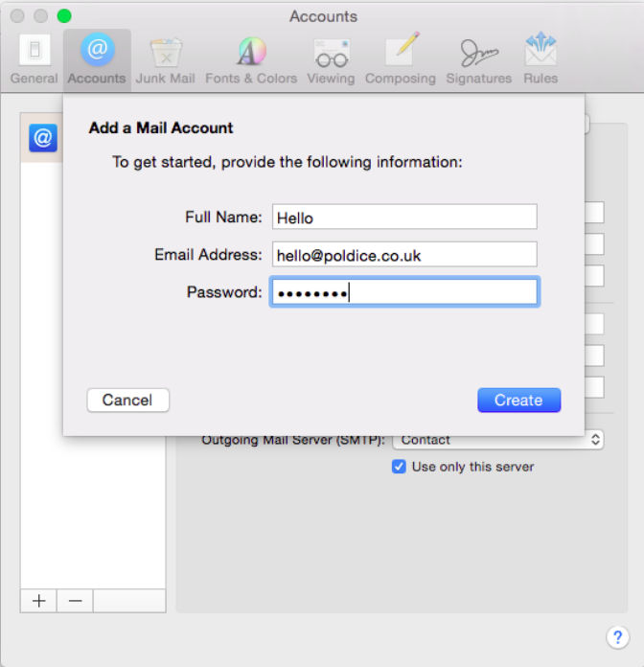Click the Create button
The height and width of the screenshot is (667, 644).
pos(518,401)
